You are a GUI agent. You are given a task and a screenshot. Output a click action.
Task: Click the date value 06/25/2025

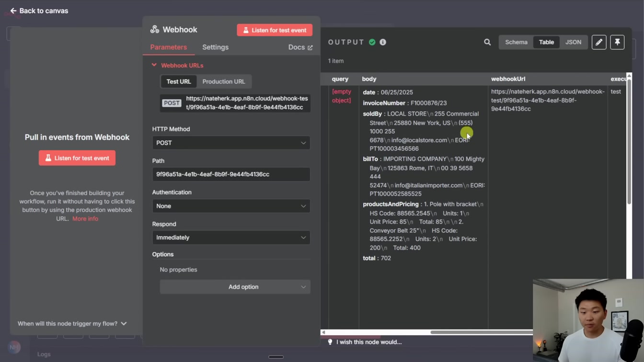tap(396, 92)
